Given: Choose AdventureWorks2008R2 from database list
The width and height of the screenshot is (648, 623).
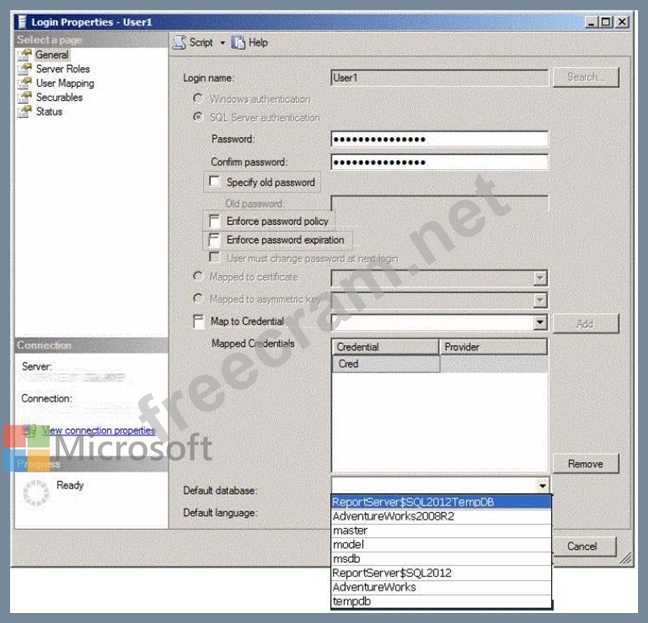Looking at the screenshot, I should 441,516.
